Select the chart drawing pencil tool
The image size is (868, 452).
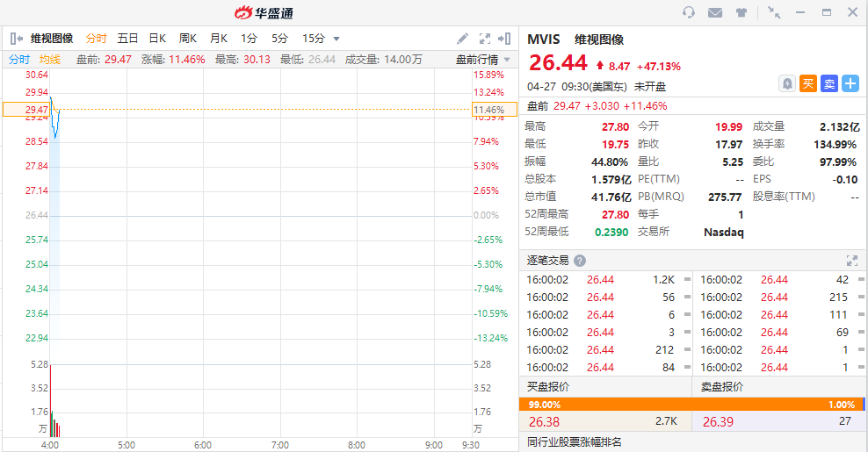(463, 39)
